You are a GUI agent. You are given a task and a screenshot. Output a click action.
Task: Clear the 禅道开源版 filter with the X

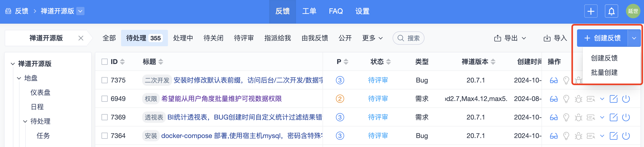(x=81, y=38)
